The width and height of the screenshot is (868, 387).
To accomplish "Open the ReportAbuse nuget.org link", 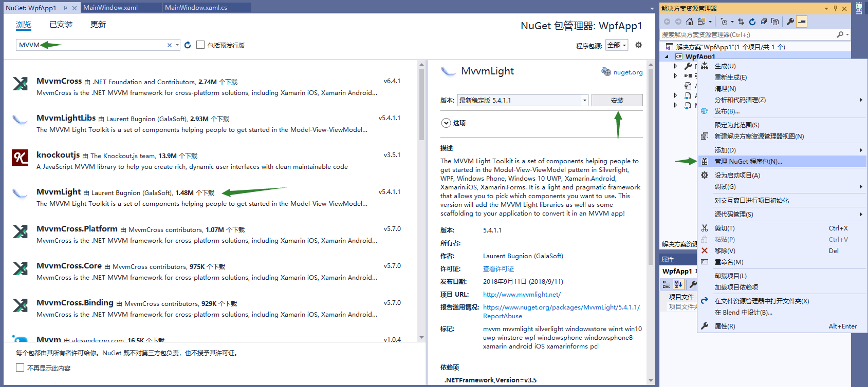I will point(561,312).
